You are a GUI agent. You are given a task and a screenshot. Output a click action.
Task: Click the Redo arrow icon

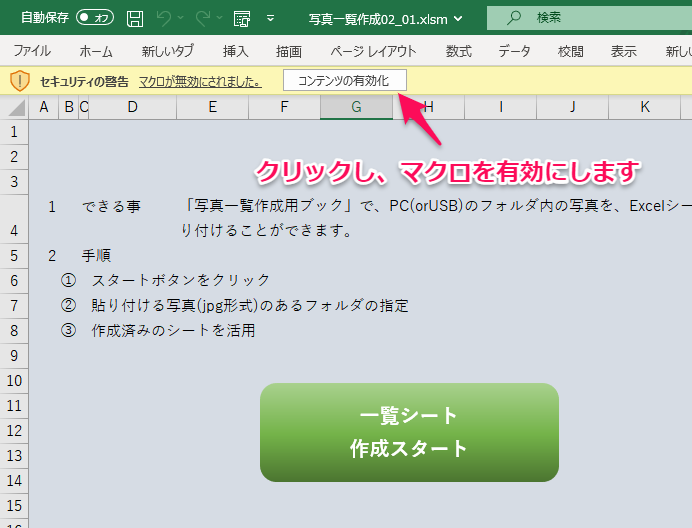click(x=204, y=17)
